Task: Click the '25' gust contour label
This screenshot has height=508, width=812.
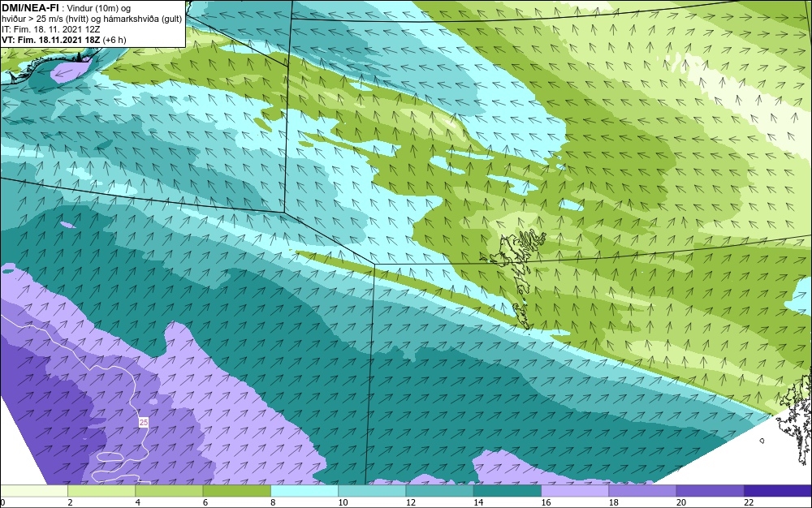Action: point(144,423)
